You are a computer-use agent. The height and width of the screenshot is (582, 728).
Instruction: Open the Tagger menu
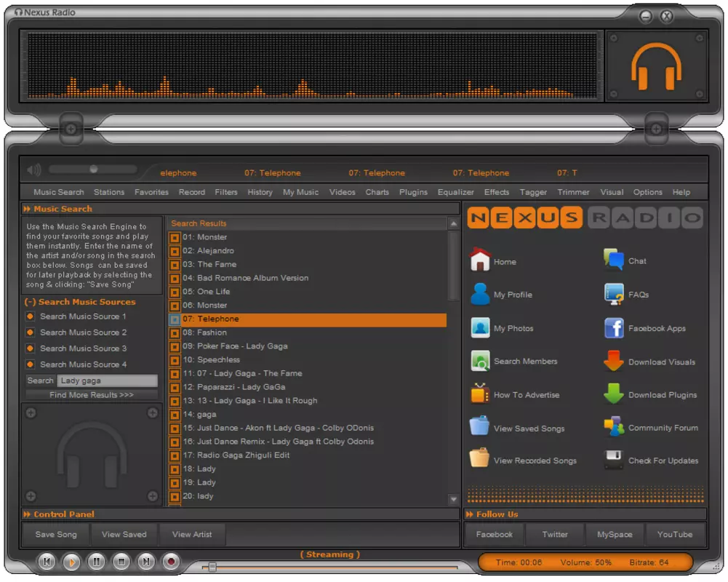pyautogui.click(x=533, y=192)
